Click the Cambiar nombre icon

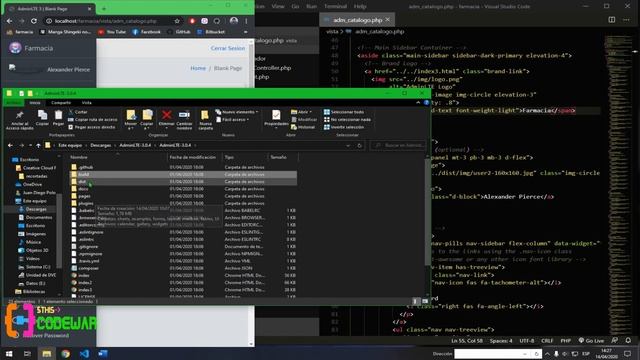click(184, 115)
